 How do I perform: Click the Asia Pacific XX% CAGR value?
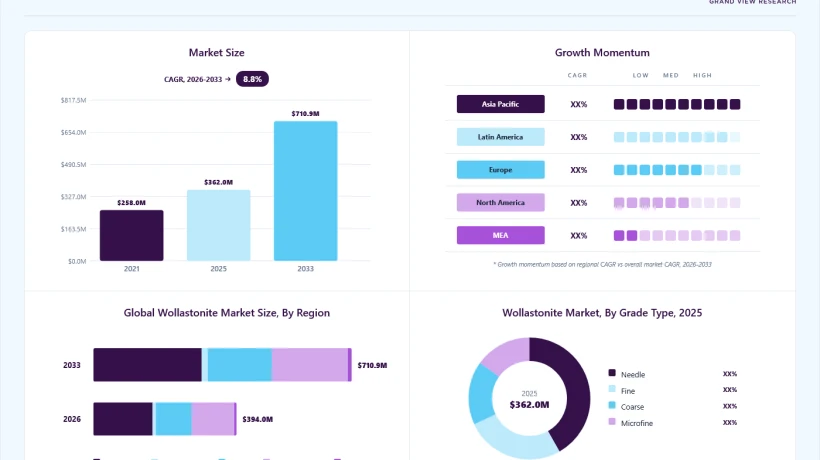[x=578, y=105]
